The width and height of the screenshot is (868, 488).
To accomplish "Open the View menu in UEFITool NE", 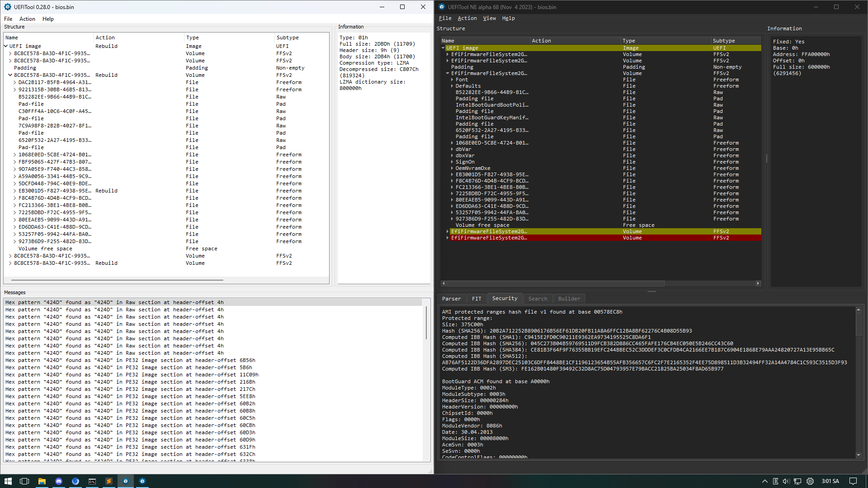I will [489, 18].
